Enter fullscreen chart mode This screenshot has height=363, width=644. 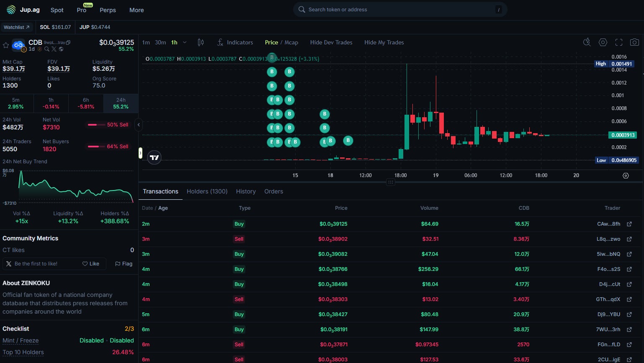coord(619,42)
